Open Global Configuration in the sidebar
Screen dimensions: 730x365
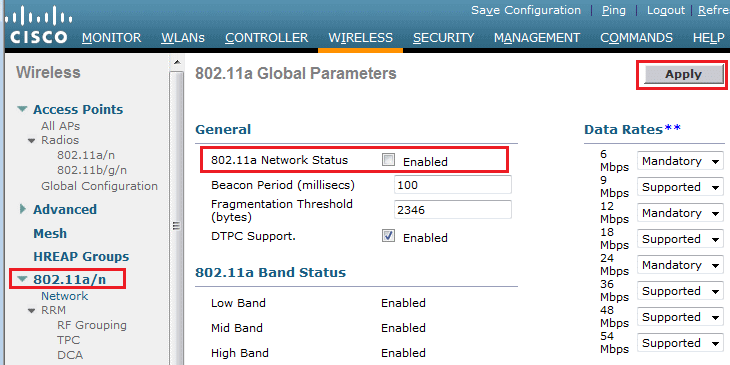(x=99, y=186)
